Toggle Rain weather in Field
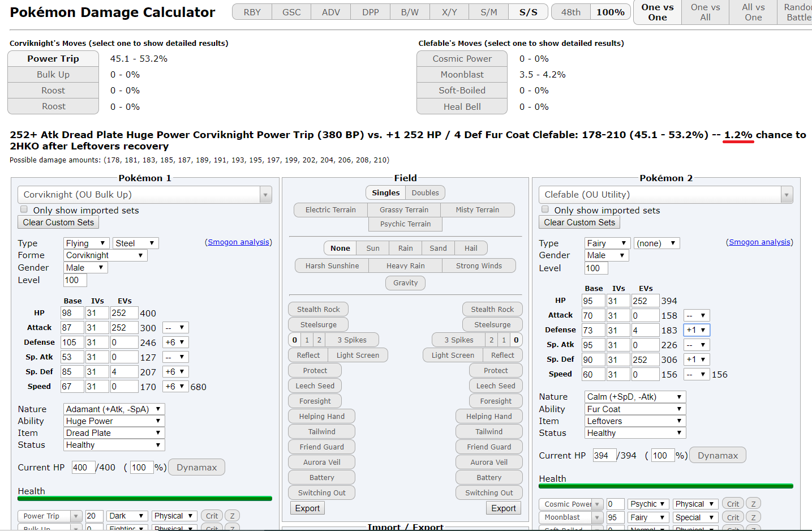 (405, 248)
